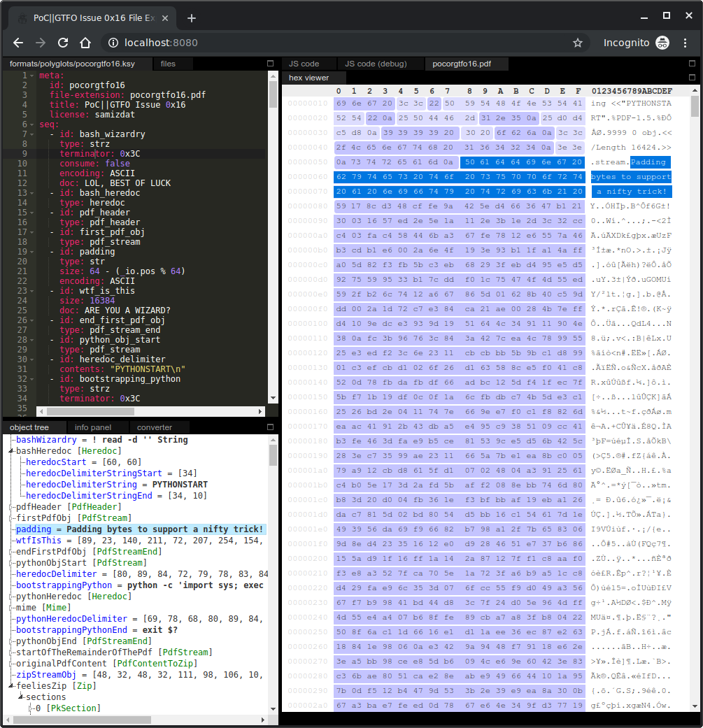Expand the mime tree node
The image size is (703, 728).
click(11, 607)
